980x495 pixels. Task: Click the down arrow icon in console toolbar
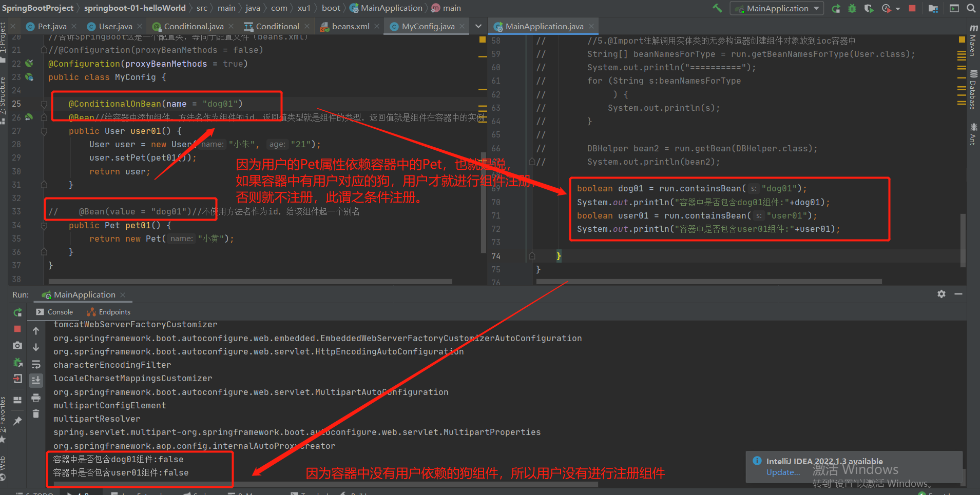[x=36, y=347]
